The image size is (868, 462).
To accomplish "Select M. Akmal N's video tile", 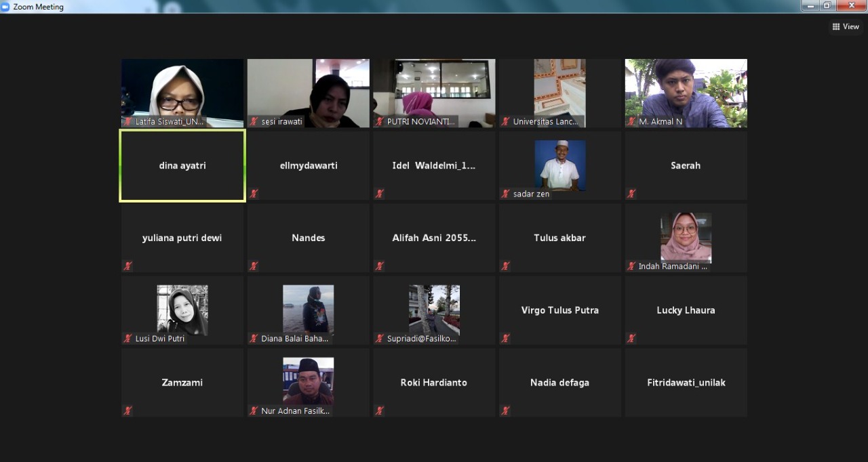I will point(686,93).
